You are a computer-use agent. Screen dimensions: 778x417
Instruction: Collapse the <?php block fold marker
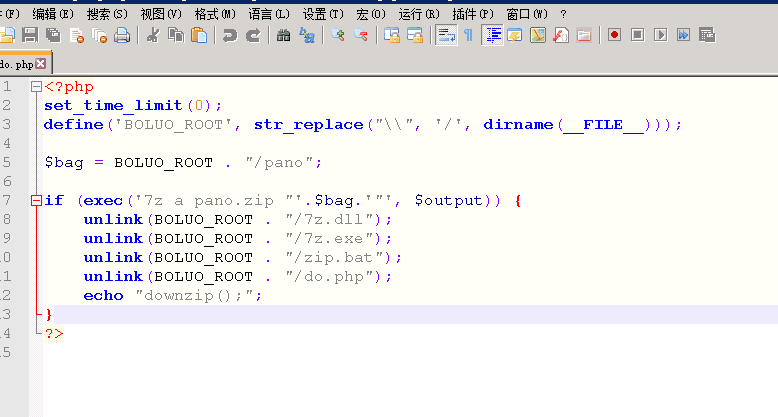36,87
